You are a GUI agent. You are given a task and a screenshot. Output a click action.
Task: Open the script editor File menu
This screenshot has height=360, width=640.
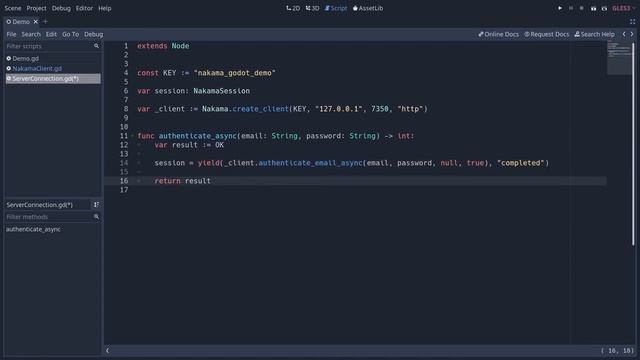11,34
